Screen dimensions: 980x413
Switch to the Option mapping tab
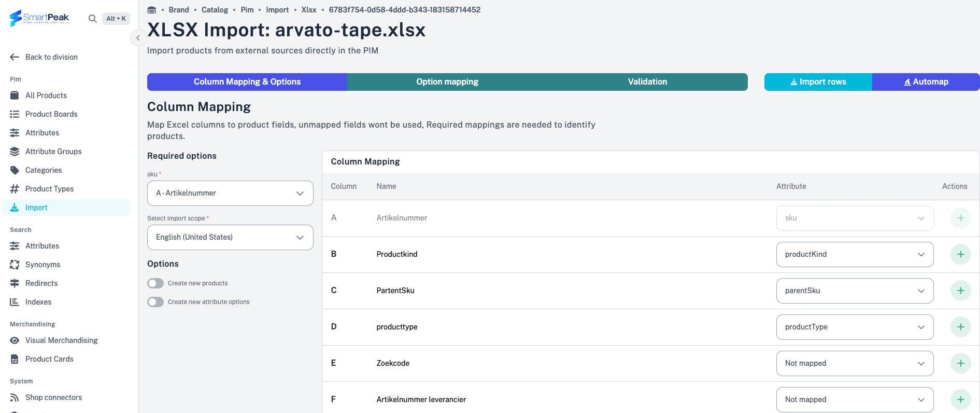tap(447, 82)
